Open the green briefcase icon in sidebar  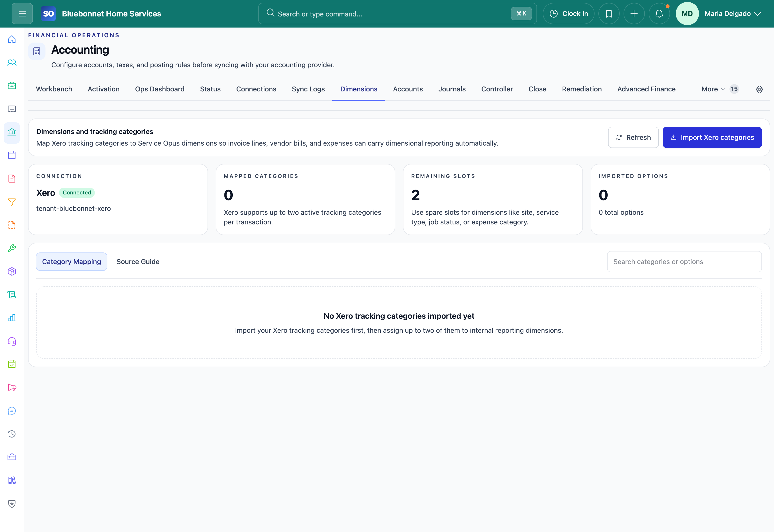12,86
